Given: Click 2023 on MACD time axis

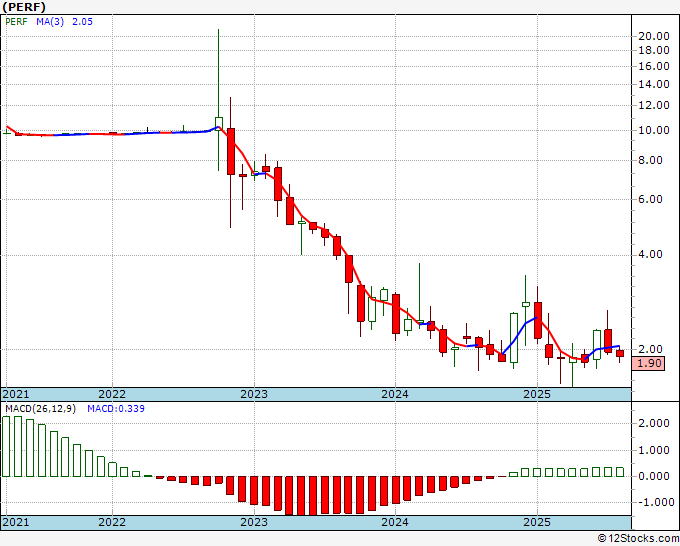Looking at the screenshot, I should point(254,522).
